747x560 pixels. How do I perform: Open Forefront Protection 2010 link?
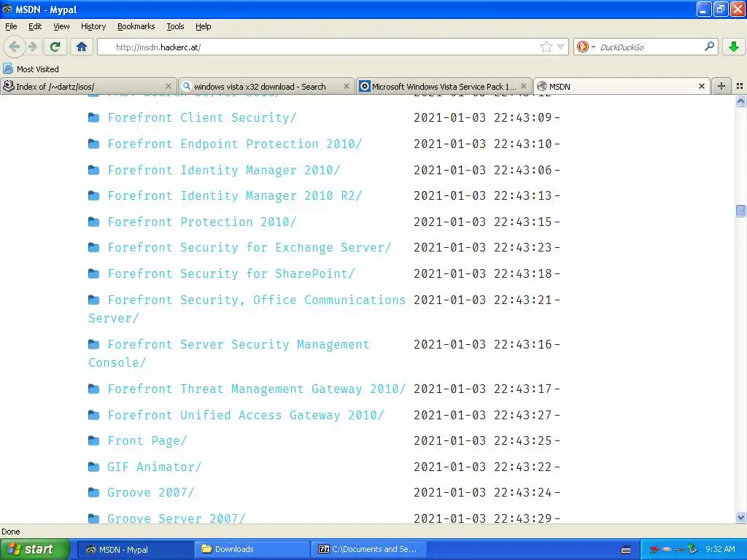coord(202,222)
